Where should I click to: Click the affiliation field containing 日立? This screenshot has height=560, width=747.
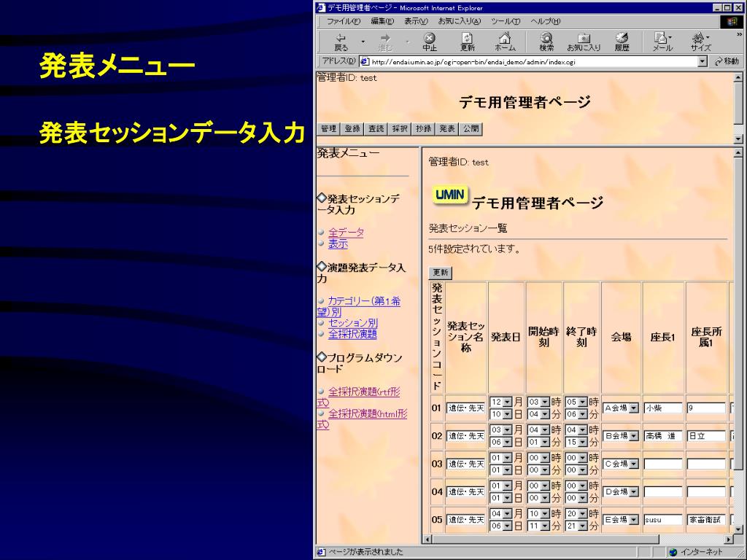(x=706, y=436)
